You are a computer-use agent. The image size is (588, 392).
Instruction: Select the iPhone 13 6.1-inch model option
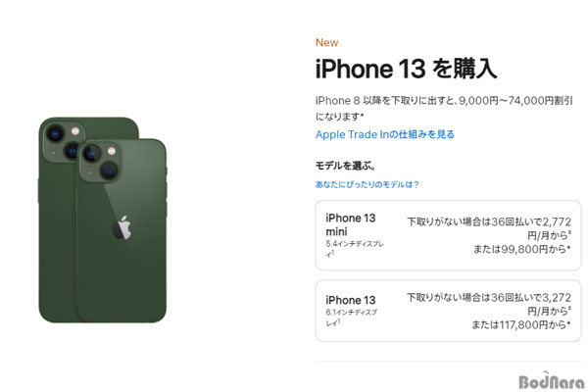pos(448,311)
